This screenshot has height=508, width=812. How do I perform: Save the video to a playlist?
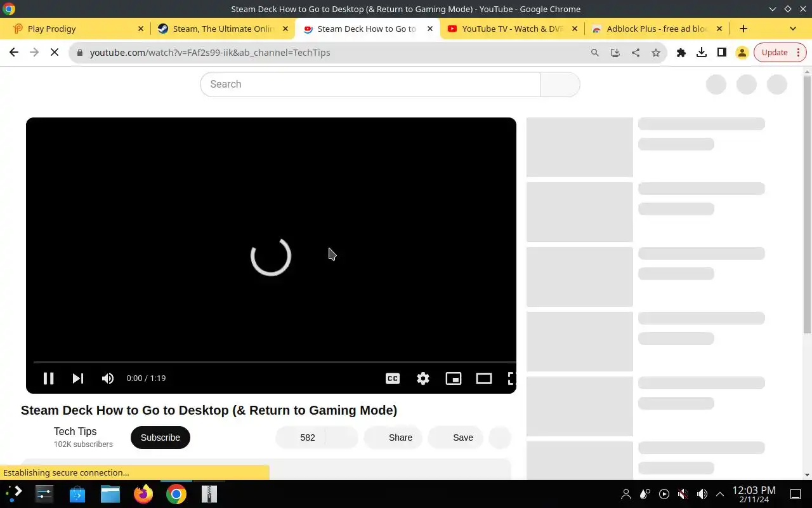455,438
